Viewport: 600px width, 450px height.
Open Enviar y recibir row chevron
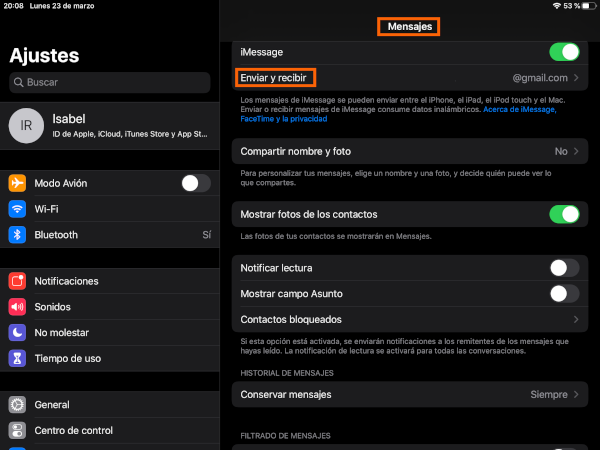(576, 78)
